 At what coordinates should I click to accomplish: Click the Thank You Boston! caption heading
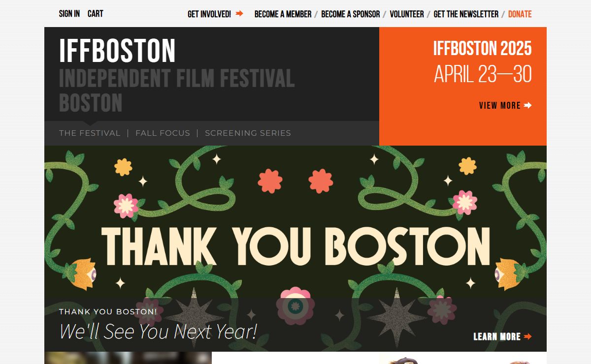pos(108,311)
